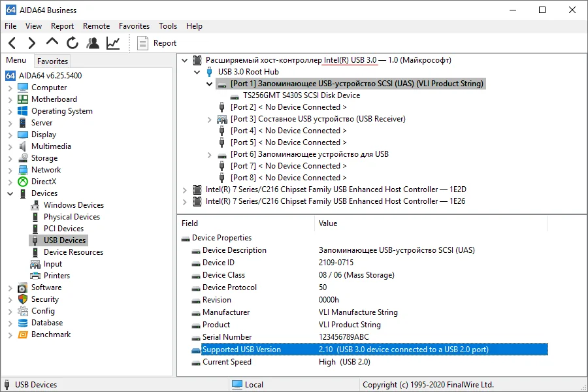This screenshot has height=392, width=588.
Task: Select Physical Devices in the tree
Action: (72, 217)
